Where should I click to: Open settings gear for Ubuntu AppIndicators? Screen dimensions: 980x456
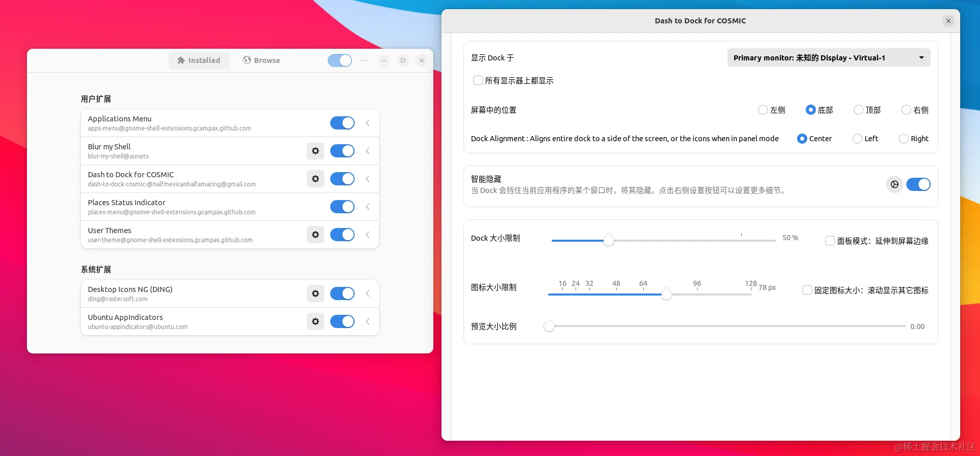(x=315, y=321)
